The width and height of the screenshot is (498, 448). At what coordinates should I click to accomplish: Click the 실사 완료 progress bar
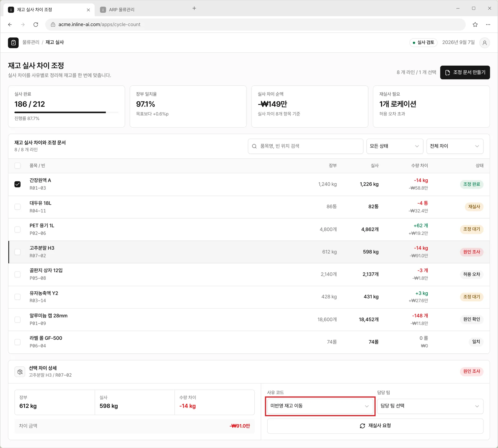66,112
